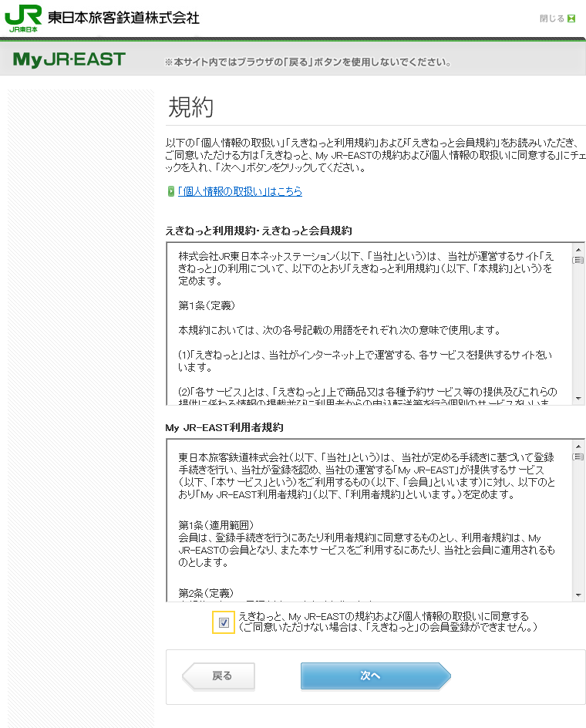Click the 東日本旅客鉄道株式会社 company name header
This screenshot has height=728, width=586.
coord(123,18)
